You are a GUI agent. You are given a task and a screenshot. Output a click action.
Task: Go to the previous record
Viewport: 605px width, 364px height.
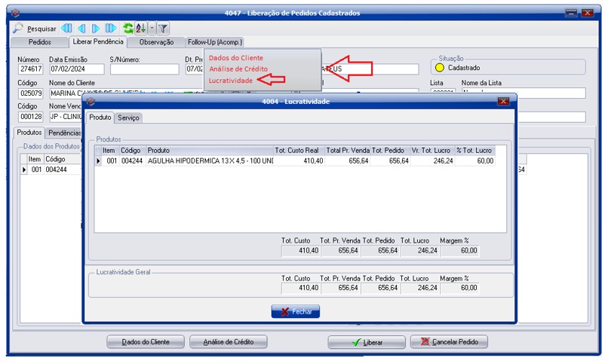point(82,29)
